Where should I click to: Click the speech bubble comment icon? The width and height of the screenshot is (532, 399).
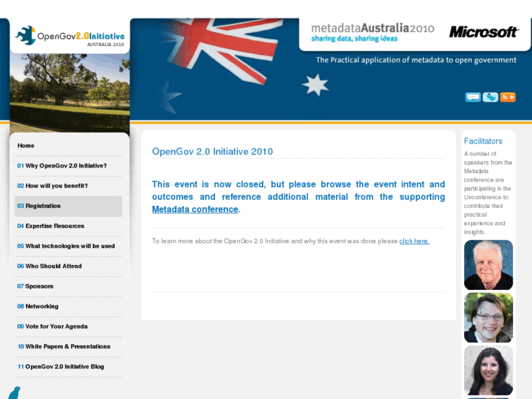coord(473,97)
